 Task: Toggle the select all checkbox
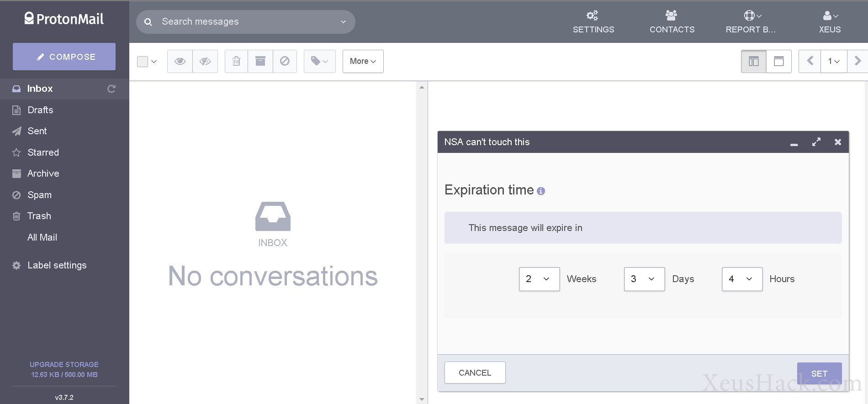[143, 62]
